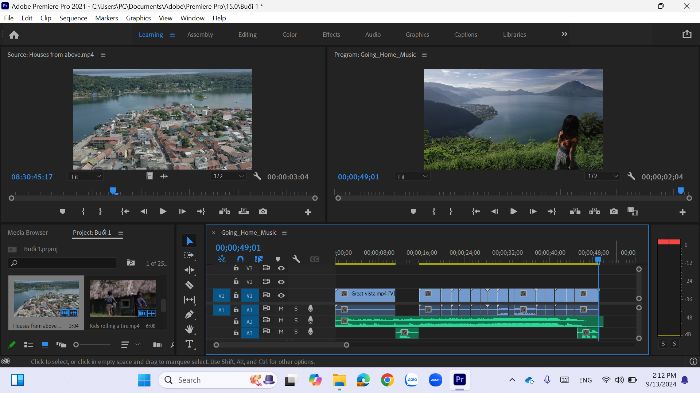
Task: Click the Home icon in workspace bar
Action: [x=14, y=35]
